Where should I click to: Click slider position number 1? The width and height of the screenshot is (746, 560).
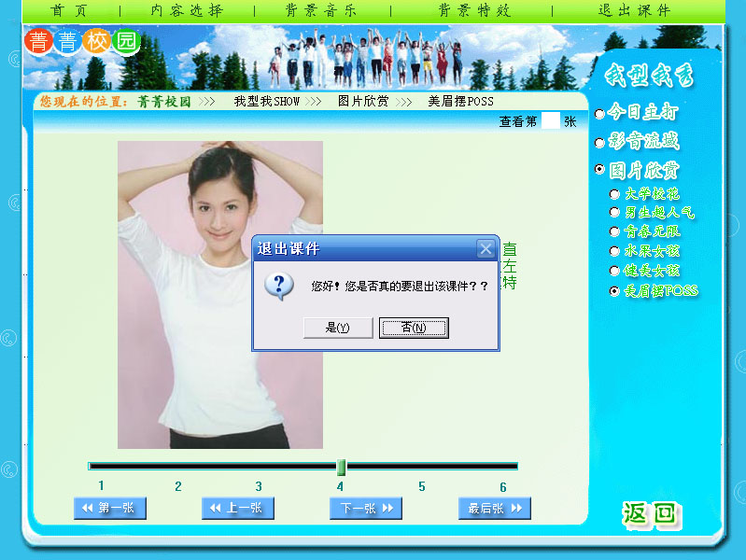pos(101,485)
